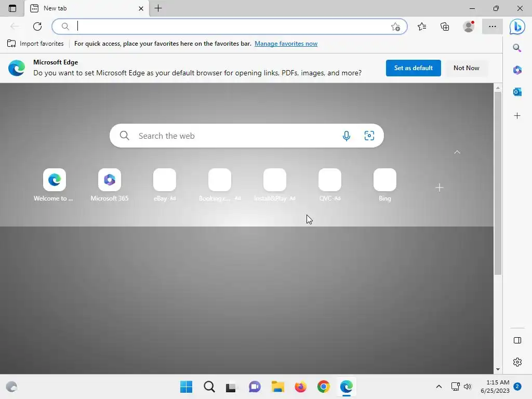Open the Favorites list icon
This screenshot has width=532, height=399.
tap(422, 26)
